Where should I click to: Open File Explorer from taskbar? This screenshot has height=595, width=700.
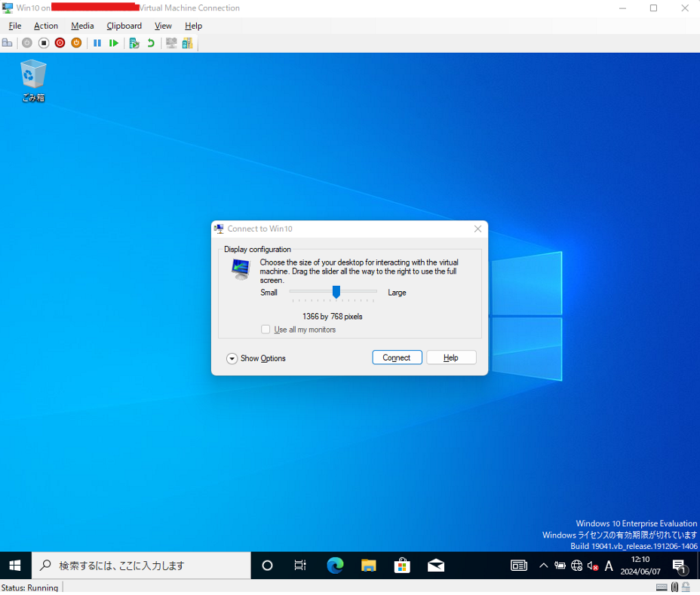click(368, 566)
